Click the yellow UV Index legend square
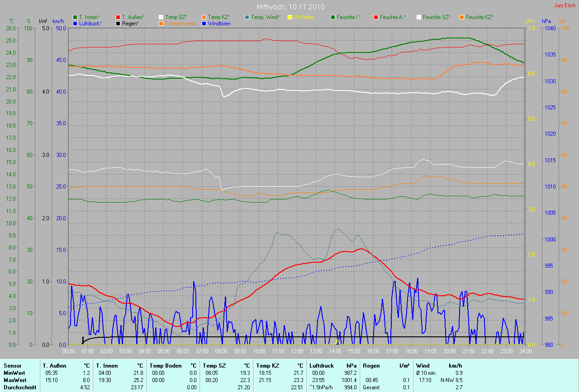Screen dimensions: 579x392 pos(290,17)
